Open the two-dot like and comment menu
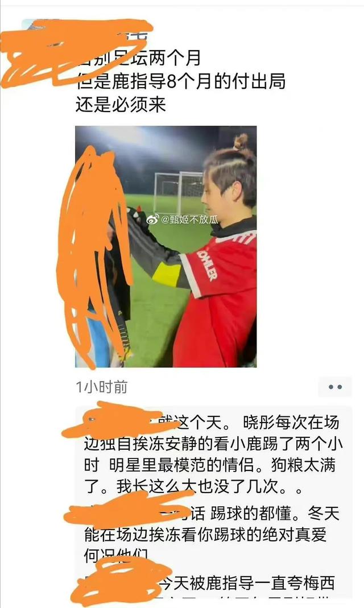This screenshot has height=608, width=364. click(x=335, y=387)
